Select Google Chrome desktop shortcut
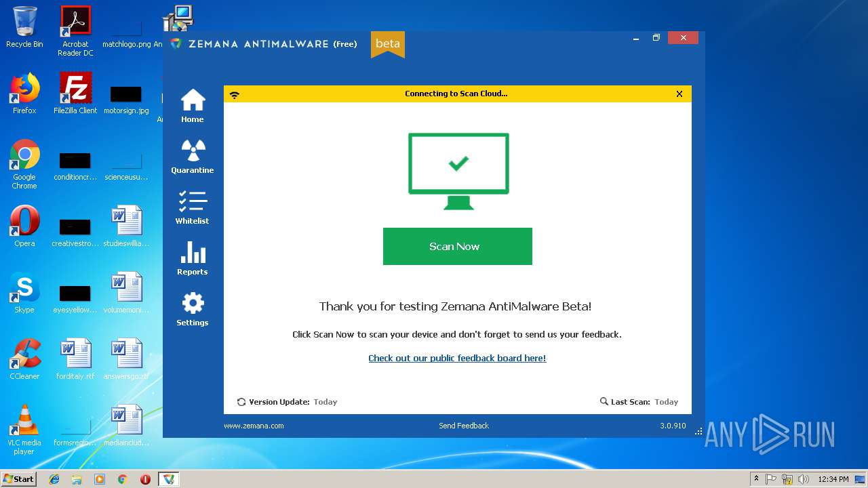 point(24,164)
